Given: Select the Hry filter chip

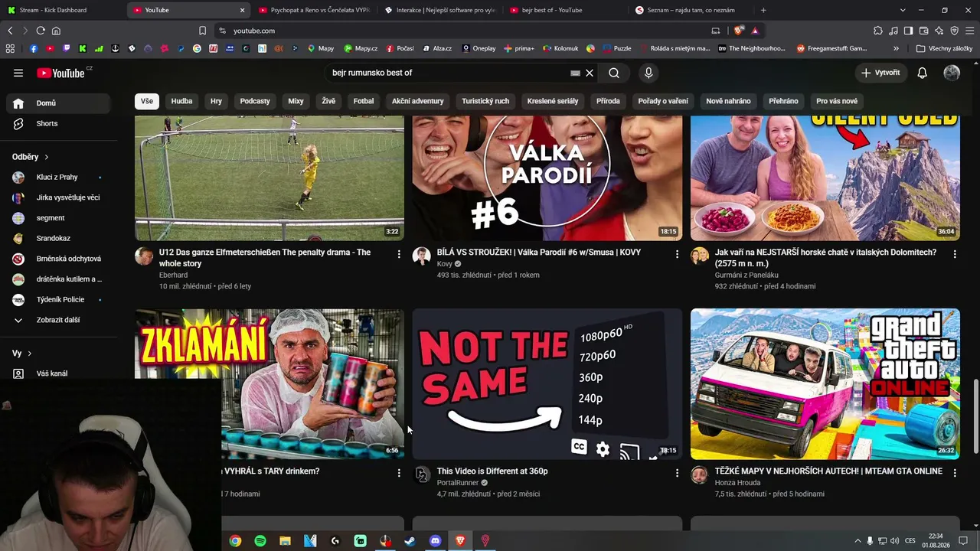Looking at the screenshot, I should click(216, 101).
